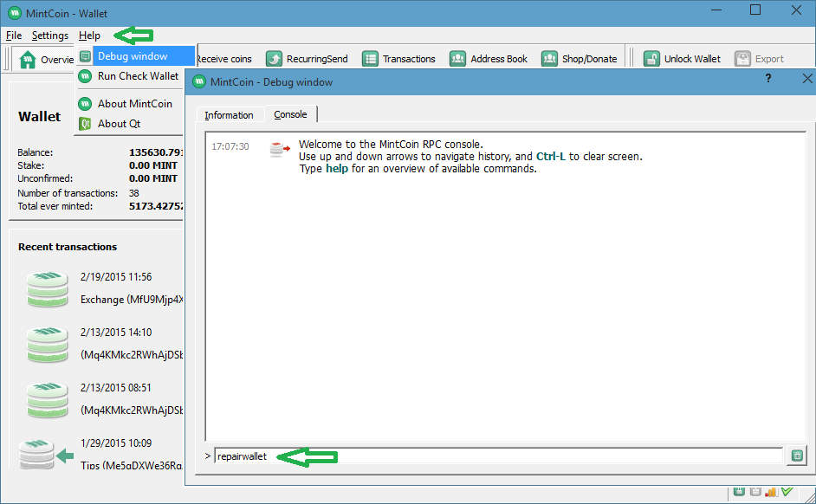Screen dimensions: 816x504
Task: Click the 'Unconfirmed:' label
Action: point(45,178)
